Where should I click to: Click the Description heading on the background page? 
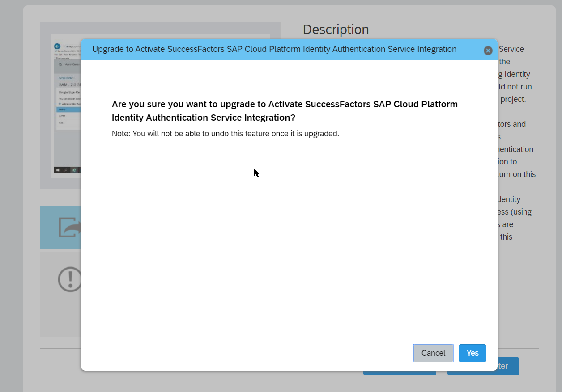[336, 30]
